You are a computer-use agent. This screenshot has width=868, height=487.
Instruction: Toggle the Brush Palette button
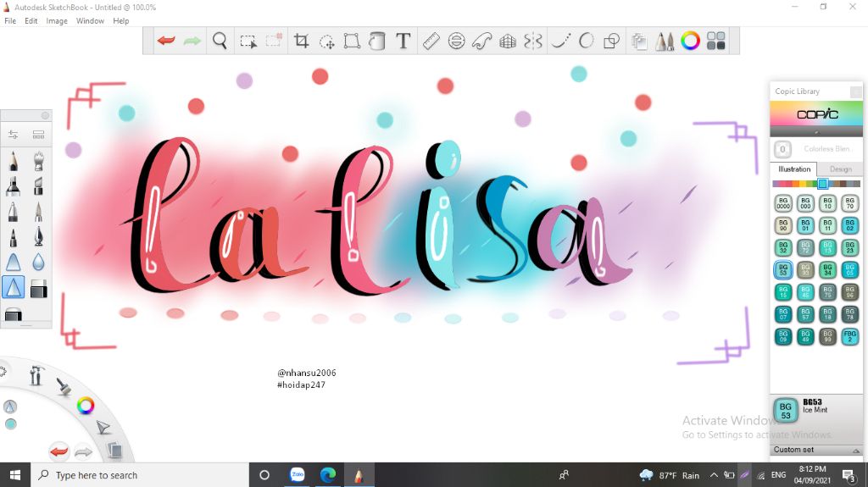(665, 42)
